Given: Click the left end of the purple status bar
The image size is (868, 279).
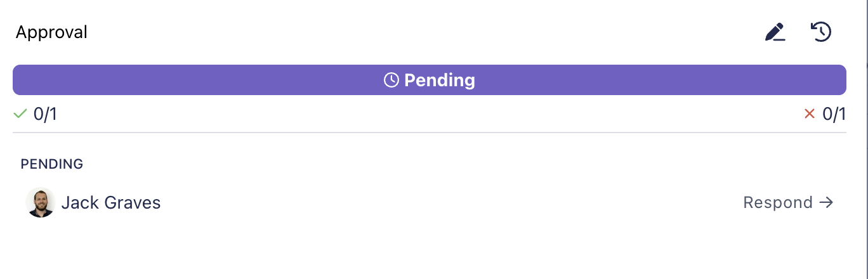Looking at the screenshot, I should pyautogui.click(x=25, y=80).
